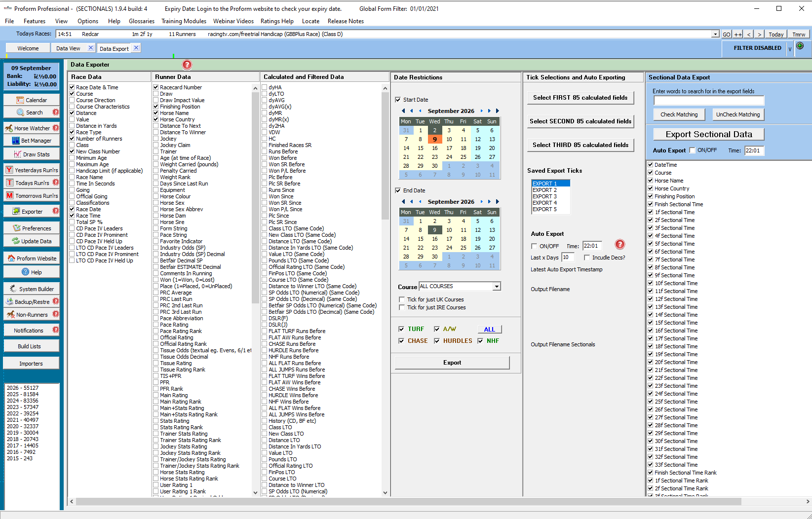
Task: Click the Export Sectional Data button
Action: tap(709, 134)
